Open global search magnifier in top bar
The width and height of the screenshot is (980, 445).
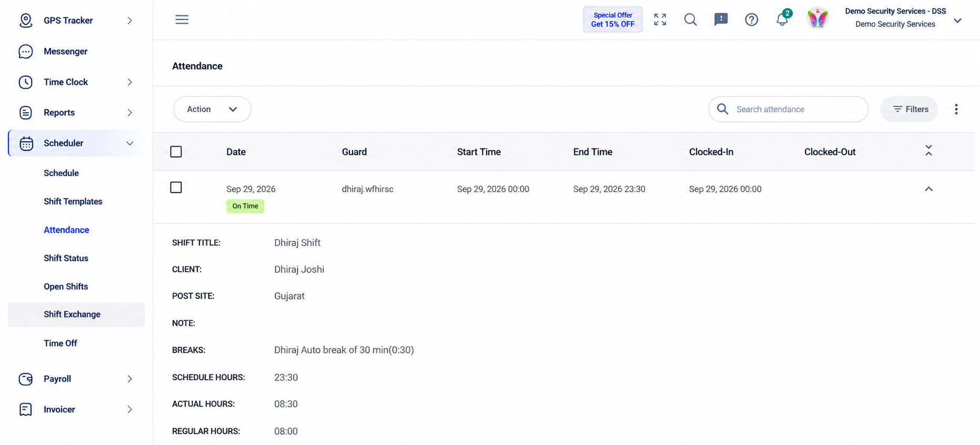(x=691, y=19)
